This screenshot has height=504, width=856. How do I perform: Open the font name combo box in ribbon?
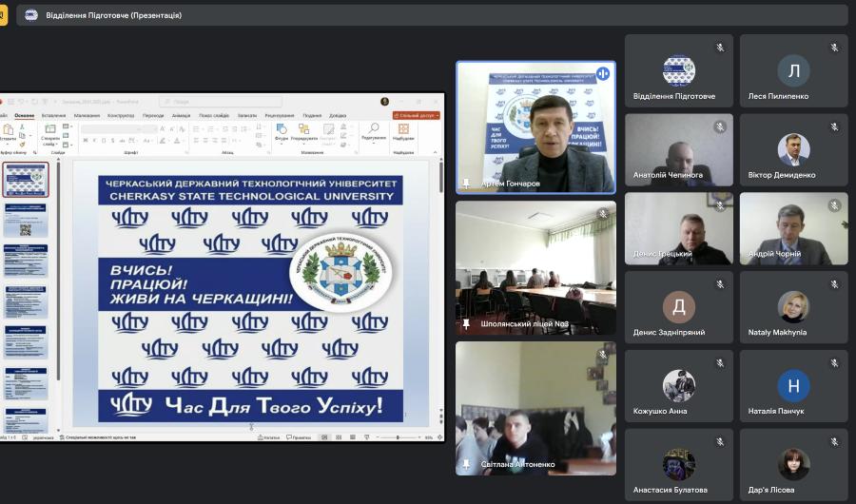coord(111,129)
